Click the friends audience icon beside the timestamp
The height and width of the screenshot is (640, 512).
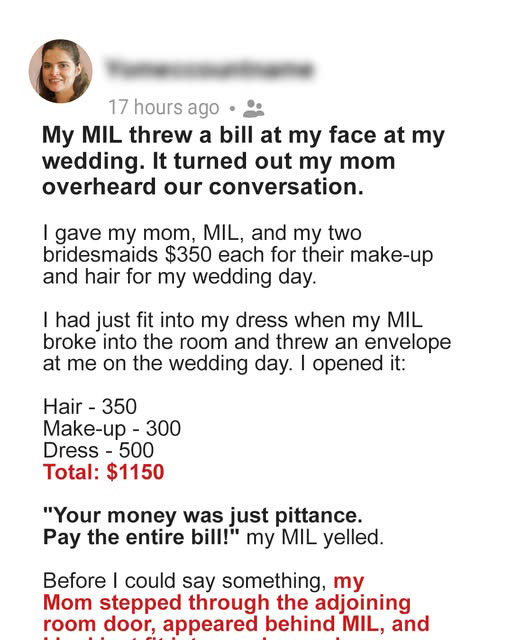tap(254, 108)
